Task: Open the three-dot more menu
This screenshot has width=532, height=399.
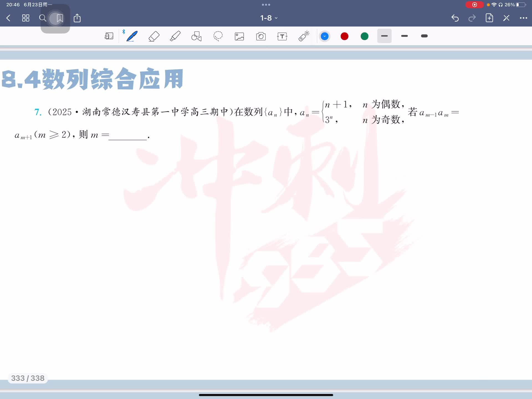Action: tap(523, 18)
